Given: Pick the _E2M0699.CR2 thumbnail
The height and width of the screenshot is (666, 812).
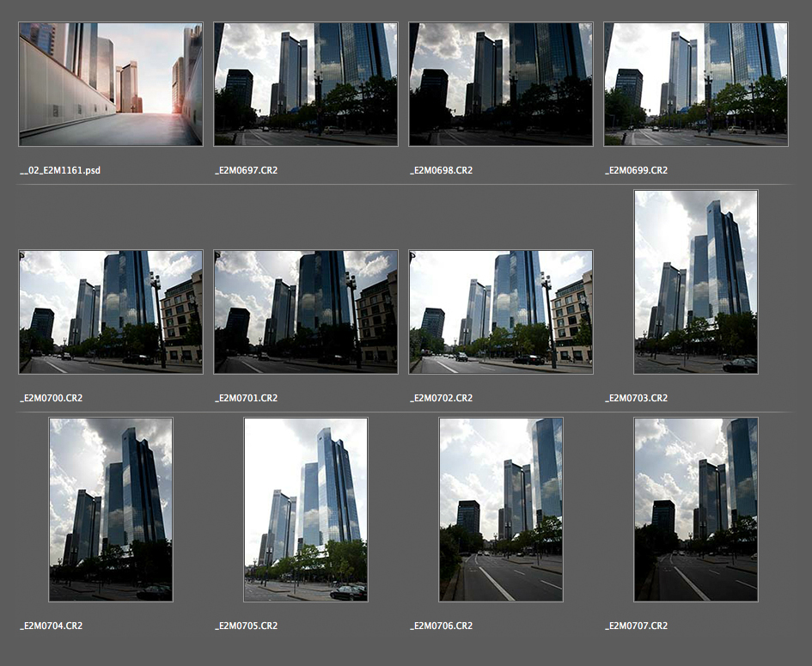Looking at the screenshot, I should point(696,84).
